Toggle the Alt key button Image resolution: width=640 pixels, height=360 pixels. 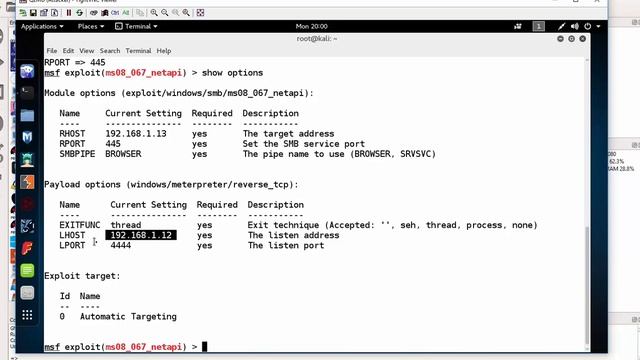[x=126, y=13]
